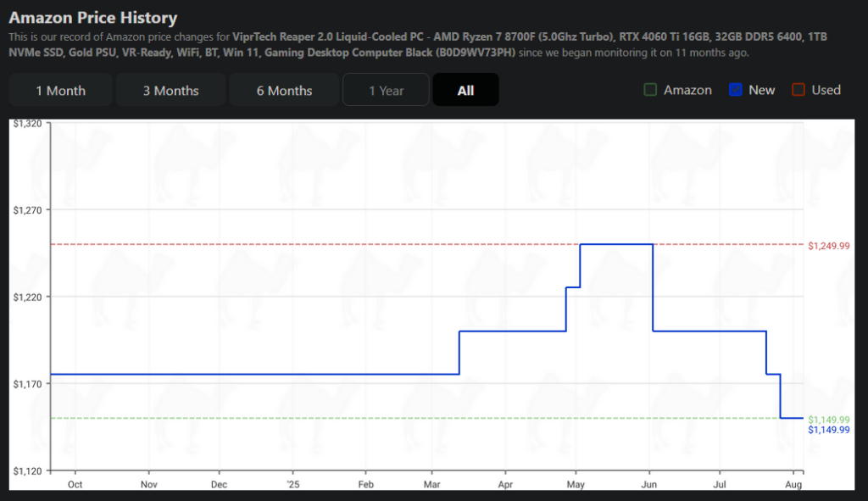Image resolution: width=868 pixels, height=501 pixels.
Task: Click the $1,220 y-axis label
Action: click(x=28, y=298)
